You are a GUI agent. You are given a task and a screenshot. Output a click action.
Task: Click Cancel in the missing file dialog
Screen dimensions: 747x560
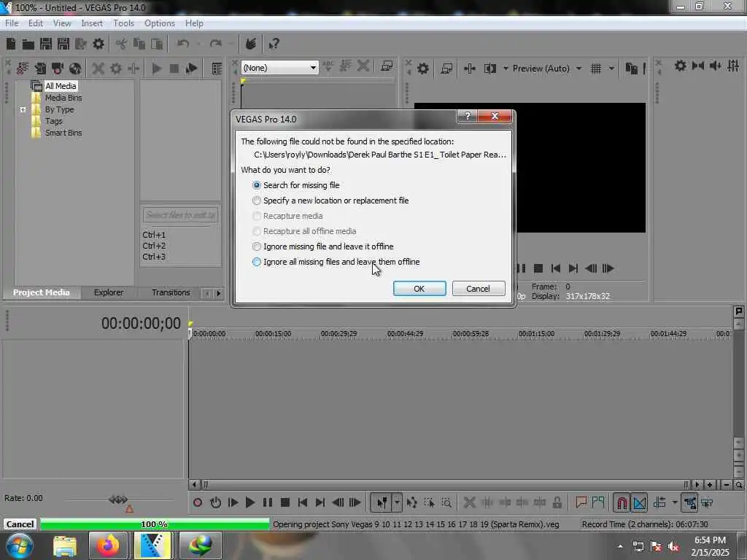coord(478,289)
